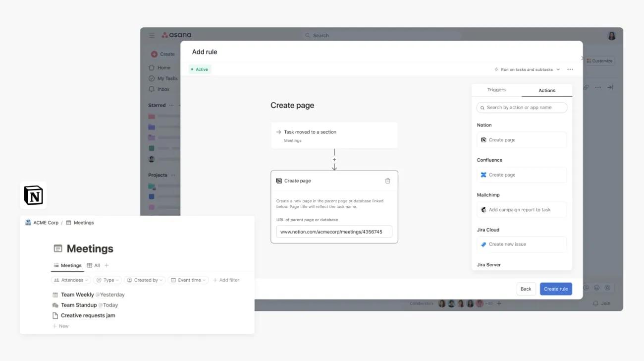Select the Notion Create page action

tap(521, 139)
